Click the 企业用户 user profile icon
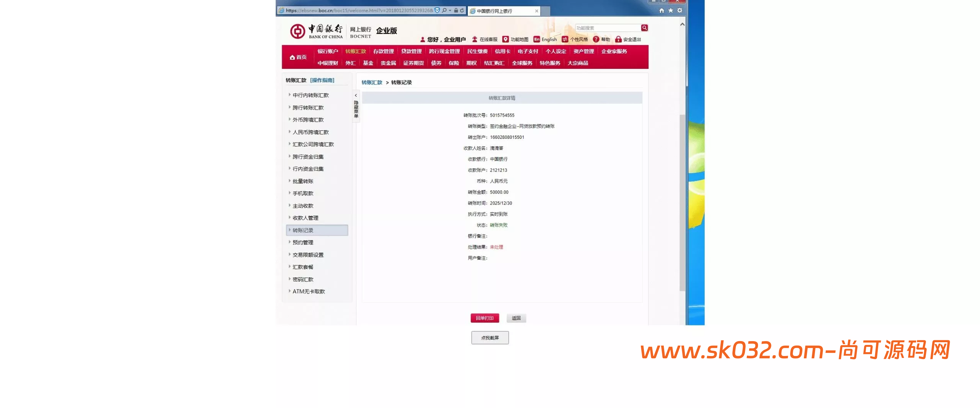980x408 pixels. 423,39
